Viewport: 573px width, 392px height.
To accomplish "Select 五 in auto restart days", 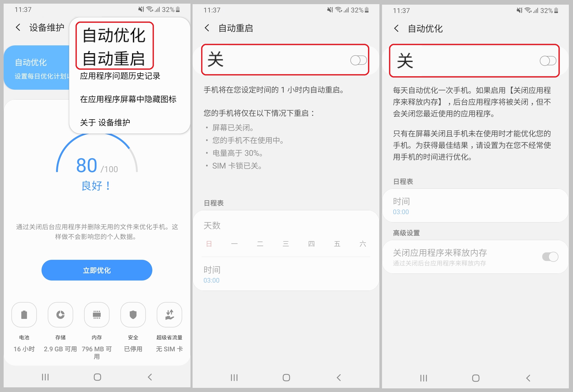I will pyautogui.click(x=337, y=244).
